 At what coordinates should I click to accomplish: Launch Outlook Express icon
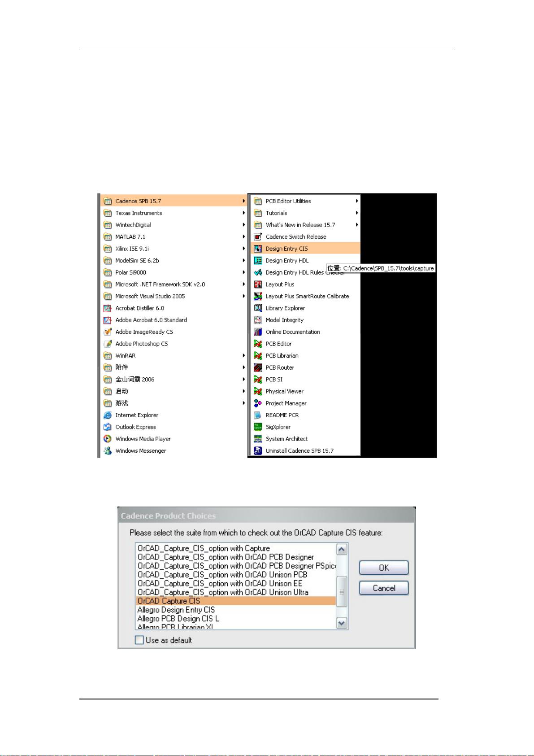[108, 427]
